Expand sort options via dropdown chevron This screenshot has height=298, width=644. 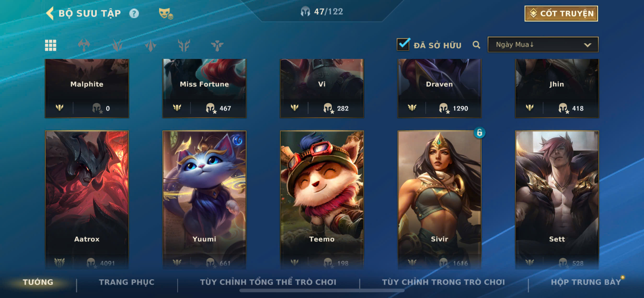pyautogui.click(x=587, y=45)
